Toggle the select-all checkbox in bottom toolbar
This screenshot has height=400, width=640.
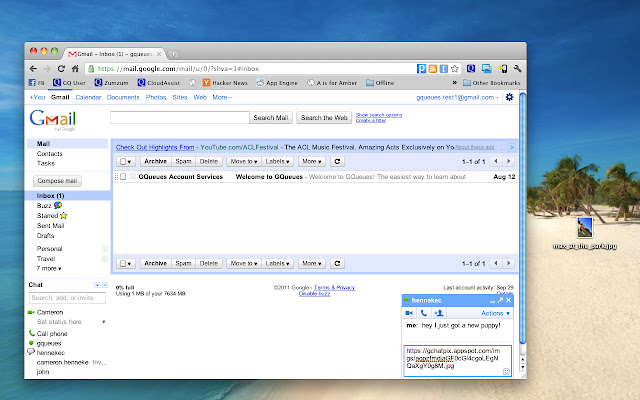click(124, 263)
